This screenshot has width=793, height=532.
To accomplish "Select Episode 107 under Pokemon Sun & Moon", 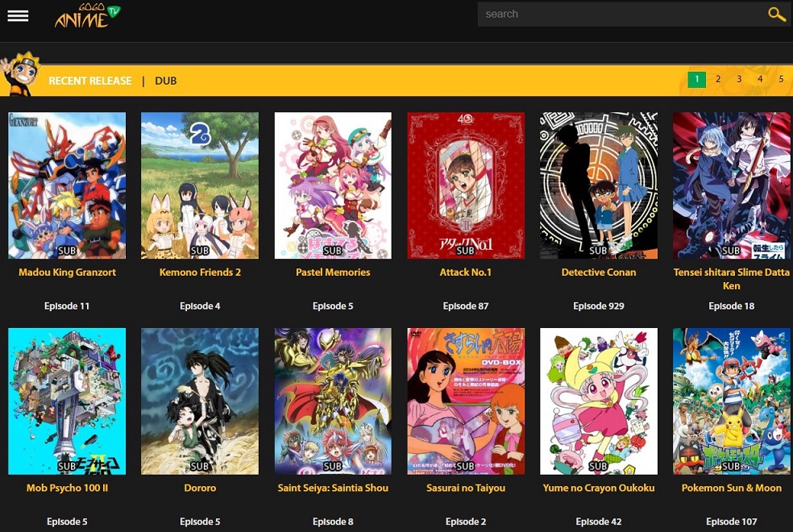I will point(731,522).
